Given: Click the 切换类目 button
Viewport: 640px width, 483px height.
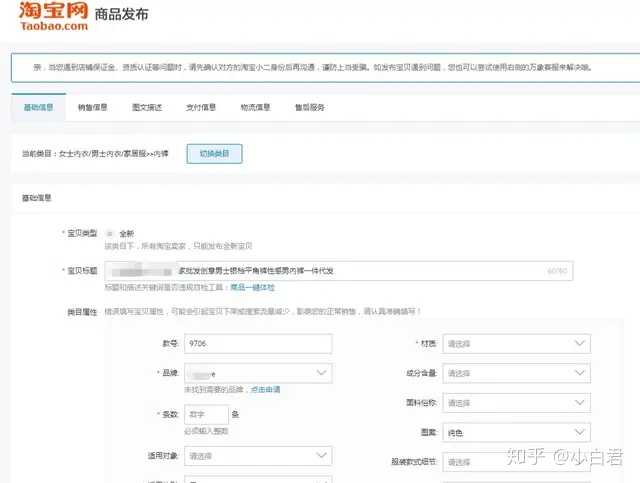Looking at the screenshot, I should (214, 154).
